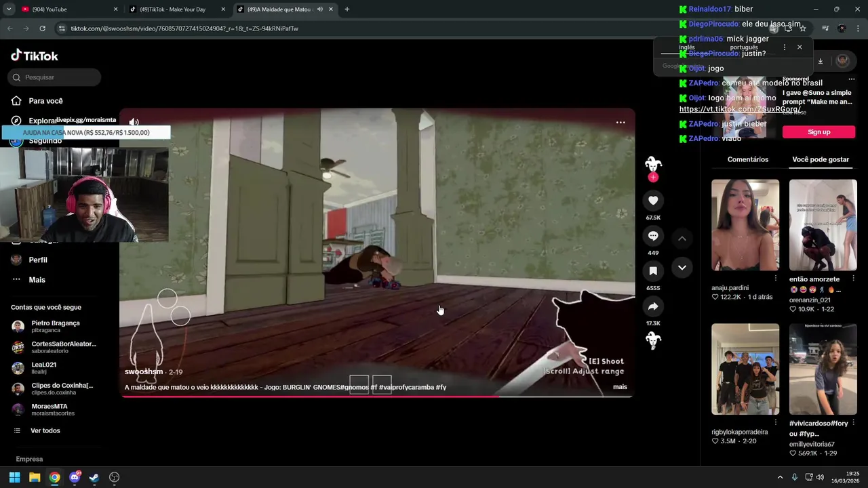The width and height of the screenshot is (868, 488).
Task: Save the video with the bookmark icon
Action: [653, 271]
